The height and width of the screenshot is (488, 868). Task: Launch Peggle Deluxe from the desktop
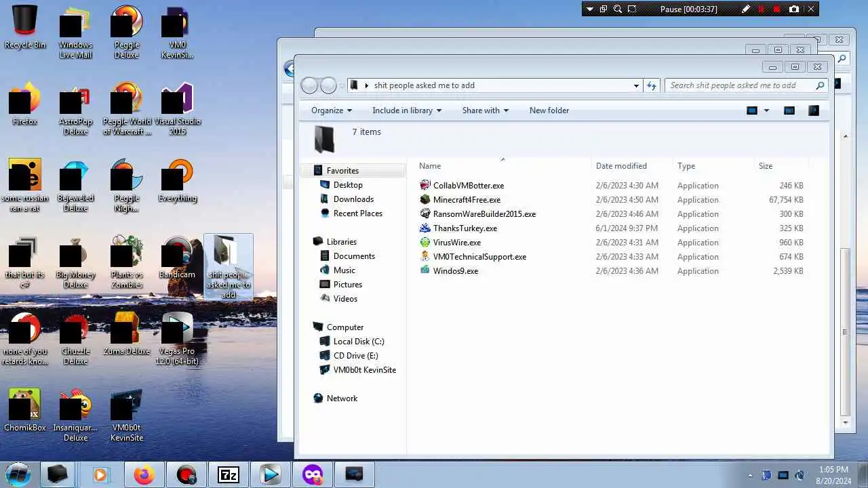(126, 32)
